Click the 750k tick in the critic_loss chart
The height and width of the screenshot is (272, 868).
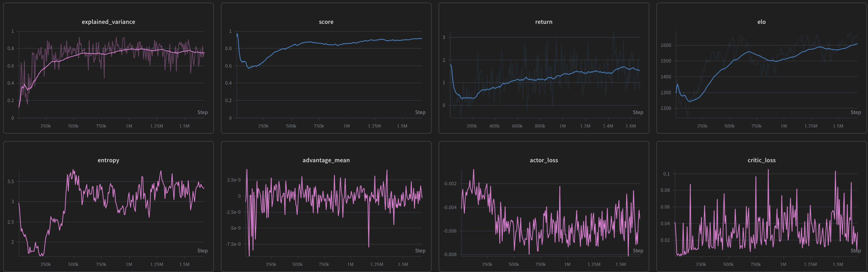tap(756, 265)
